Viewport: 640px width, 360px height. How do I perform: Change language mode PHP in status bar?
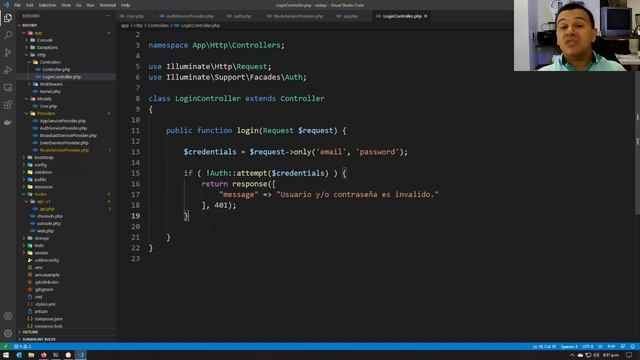tap(611, 347)
